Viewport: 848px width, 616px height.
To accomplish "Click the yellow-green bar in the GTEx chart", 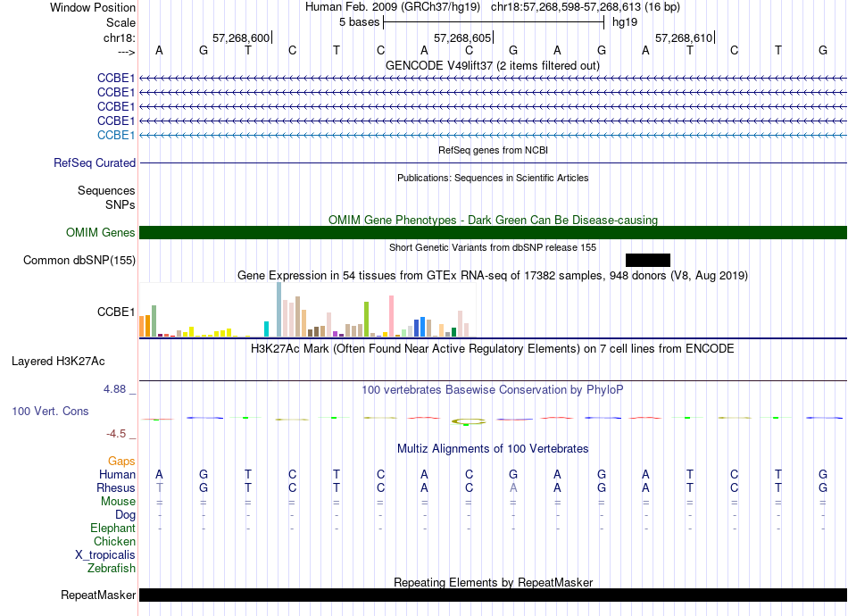I will [x=367, y=320].
